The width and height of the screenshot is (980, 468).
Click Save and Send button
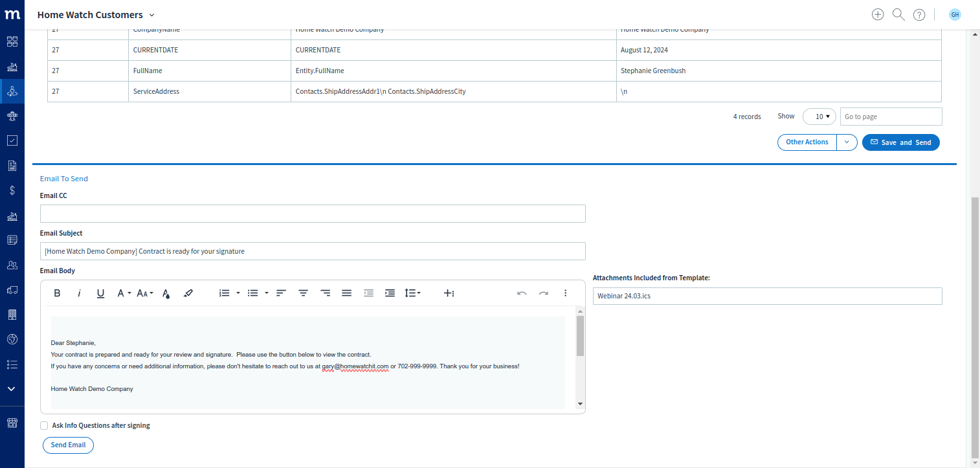pyautogui.click(x=900, y=142)
